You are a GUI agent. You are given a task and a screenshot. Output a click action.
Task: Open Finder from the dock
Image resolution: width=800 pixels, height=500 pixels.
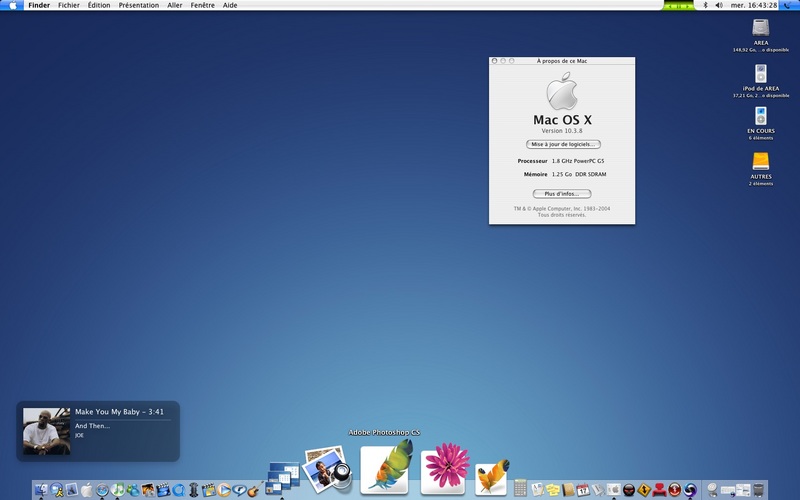(x=41, y=490)
